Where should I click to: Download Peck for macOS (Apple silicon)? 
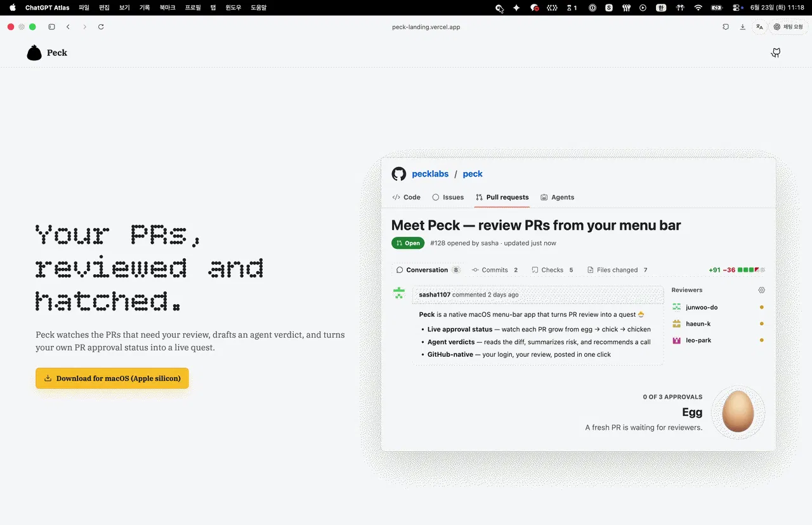coord(112,378)
